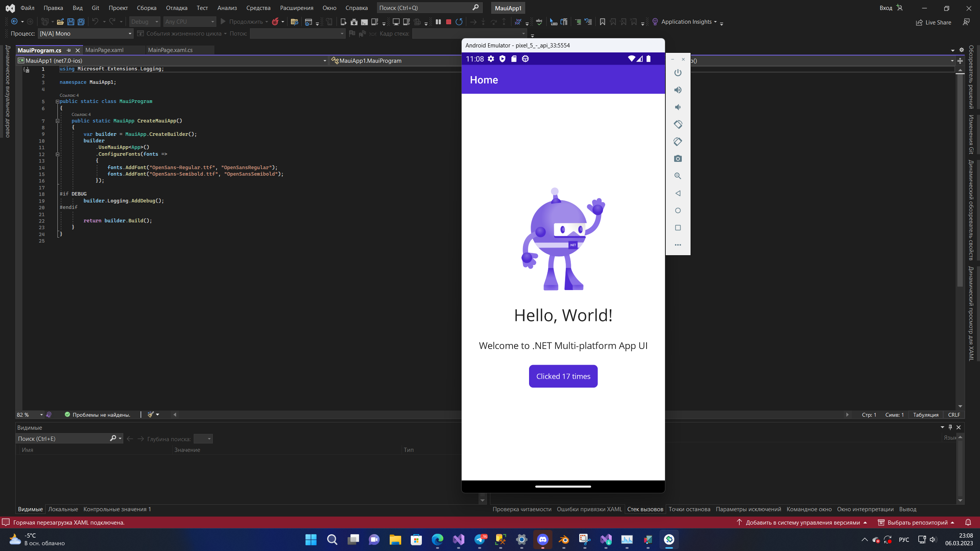This screenshot has height=551, width=980.
Task: Click the Hot Reload flame icon
Action: coord(275,22)
